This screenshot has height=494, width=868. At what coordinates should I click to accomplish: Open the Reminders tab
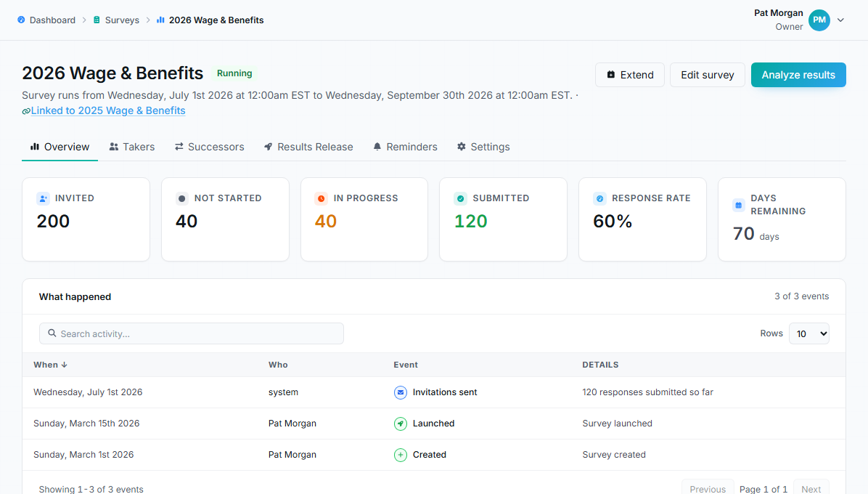tap(405, 147)
